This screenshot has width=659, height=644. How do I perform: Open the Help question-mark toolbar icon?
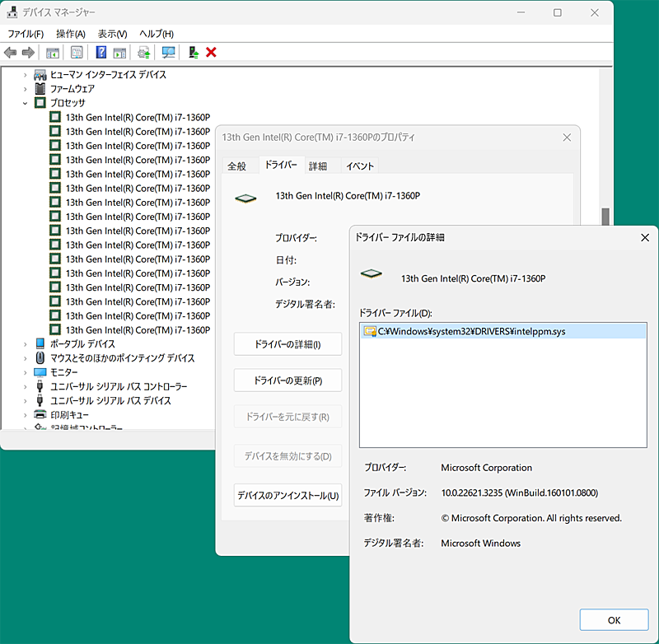100,53
